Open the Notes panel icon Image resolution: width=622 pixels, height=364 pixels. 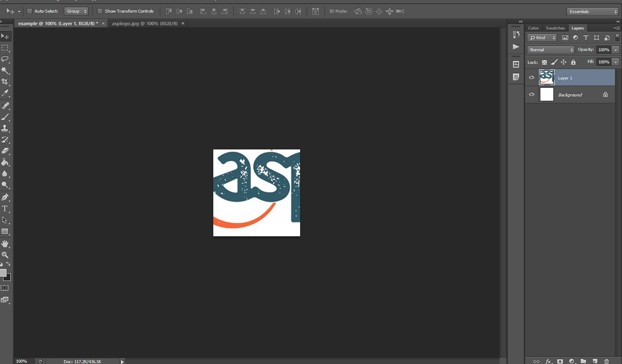pyautogui.click(x=516, y=77)
